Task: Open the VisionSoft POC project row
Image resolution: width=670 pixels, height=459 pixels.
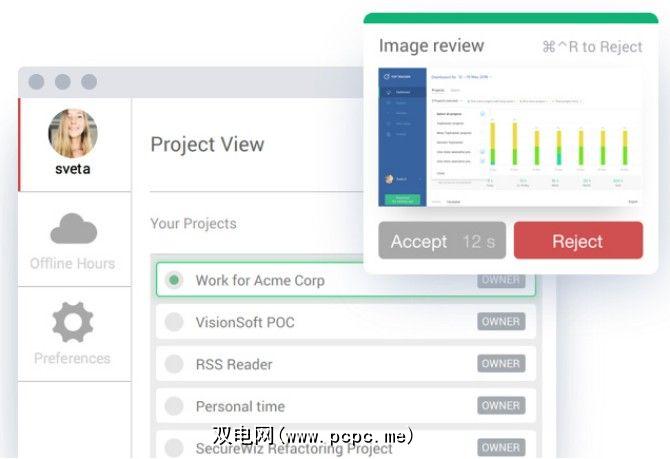Action: tap(346, 322)
